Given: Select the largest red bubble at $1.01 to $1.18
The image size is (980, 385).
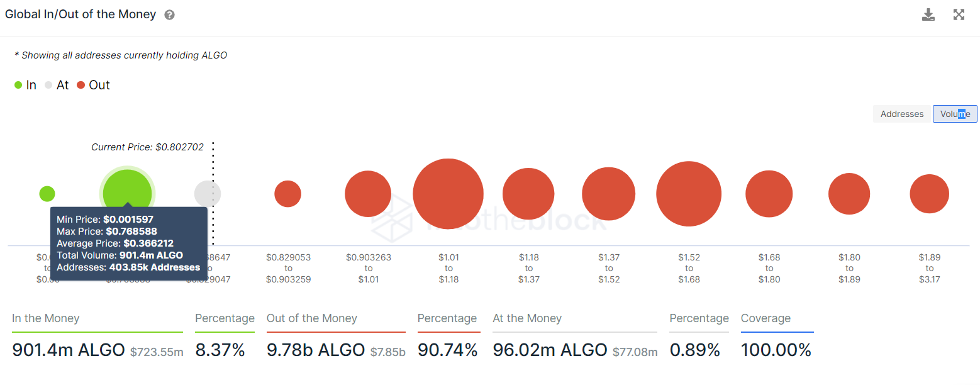Looking at the screenshot, I should [x=448, y=194].
